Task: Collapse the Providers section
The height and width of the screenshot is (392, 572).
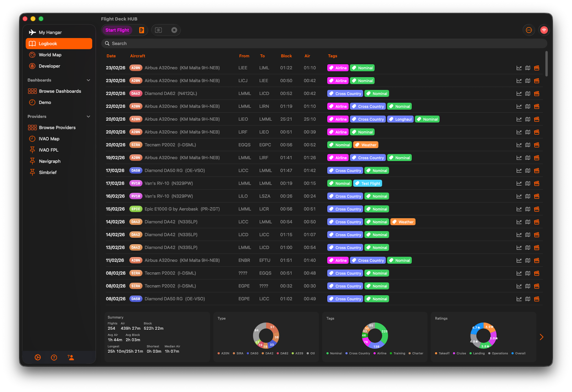Action: click(x=88, y=117)
